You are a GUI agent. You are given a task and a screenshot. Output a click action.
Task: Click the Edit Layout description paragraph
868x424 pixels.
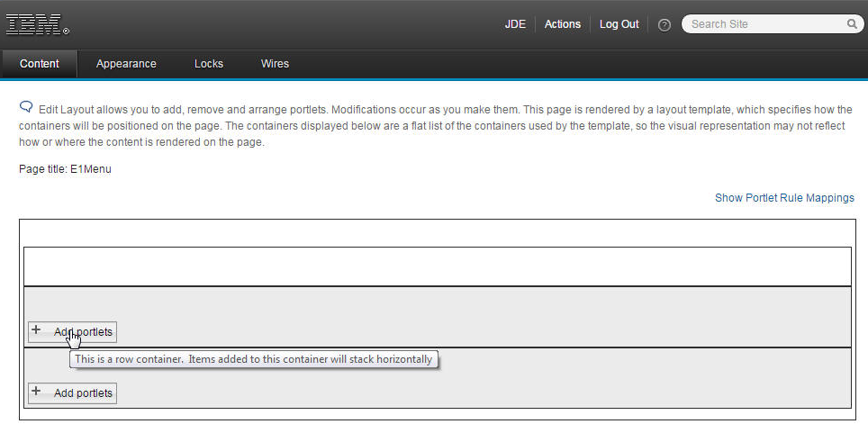436,126
